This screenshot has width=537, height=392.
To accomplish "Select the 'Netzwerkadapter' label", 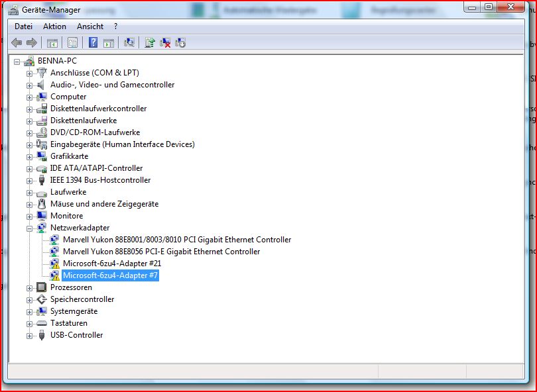I will pyautogui.click(x=80, y=228).
